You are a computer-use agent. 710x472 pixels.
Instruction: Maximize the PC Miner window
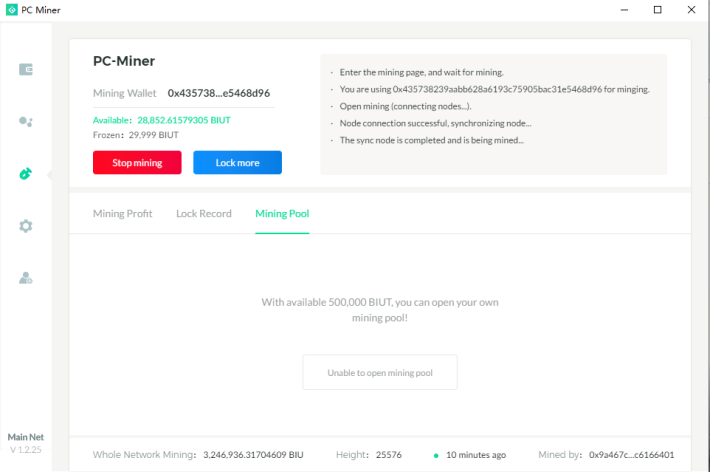[x=657, y=10]
